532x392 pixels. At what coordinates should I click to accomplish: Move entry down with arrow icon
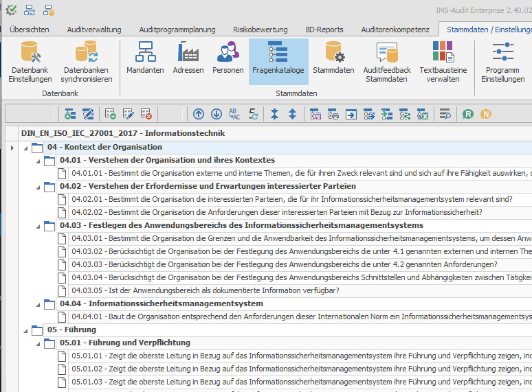coord(217,114)
